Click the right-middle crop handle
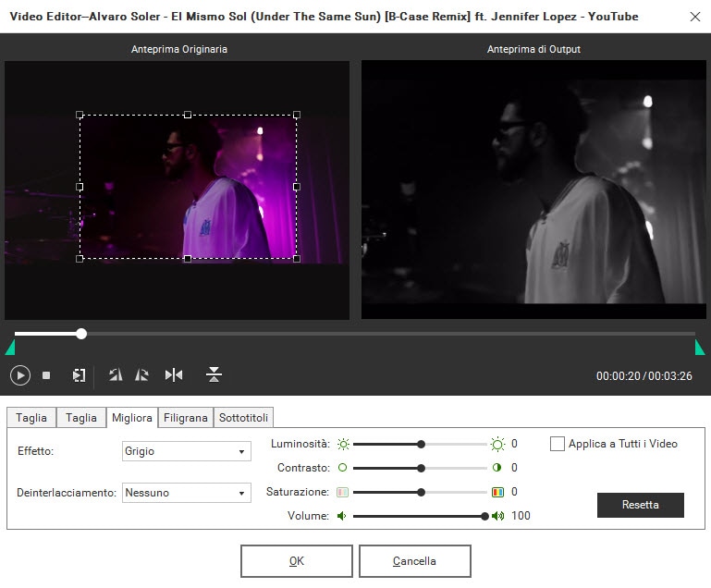 (297, 187)
